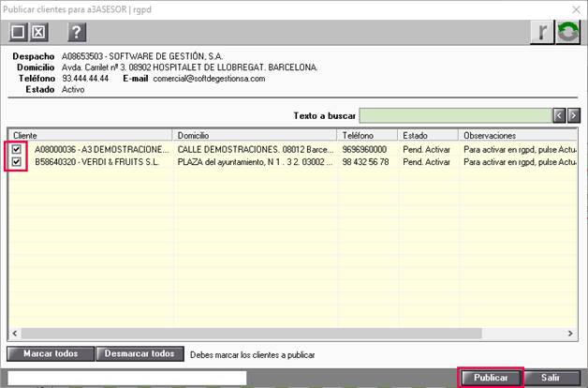Viewport: 588px width, 388px height.
Task: Click the PLAZA del ayuntamiento address cell
Action: coord(255,162)
